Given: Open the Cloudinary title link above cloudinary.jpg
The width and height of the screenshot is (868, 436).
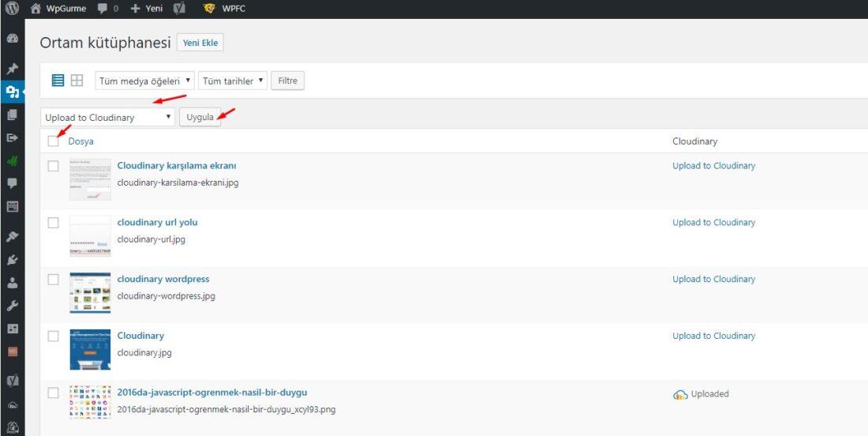Looking at the screenshot, I should (x=140, y=336).
